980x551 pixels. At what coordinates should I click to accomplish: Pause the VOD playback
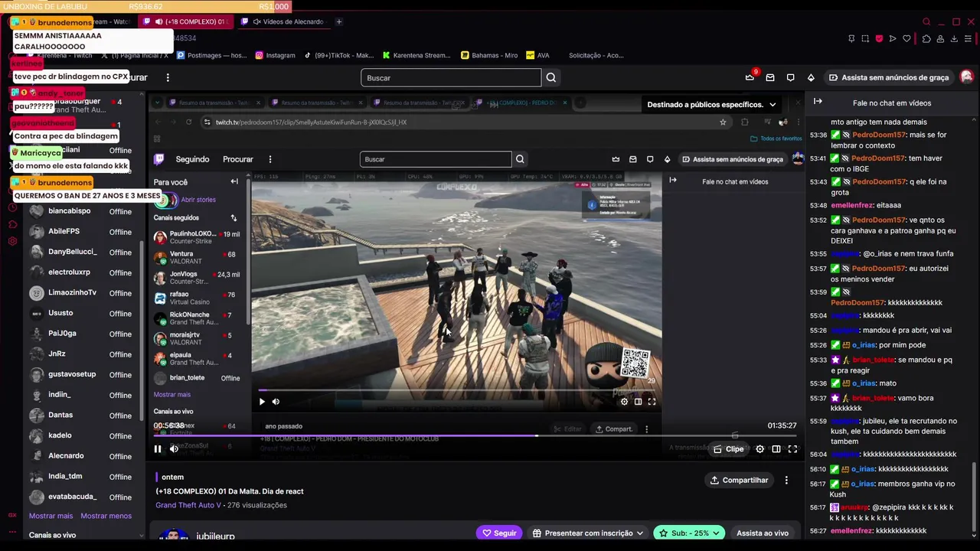coord(158,449)
